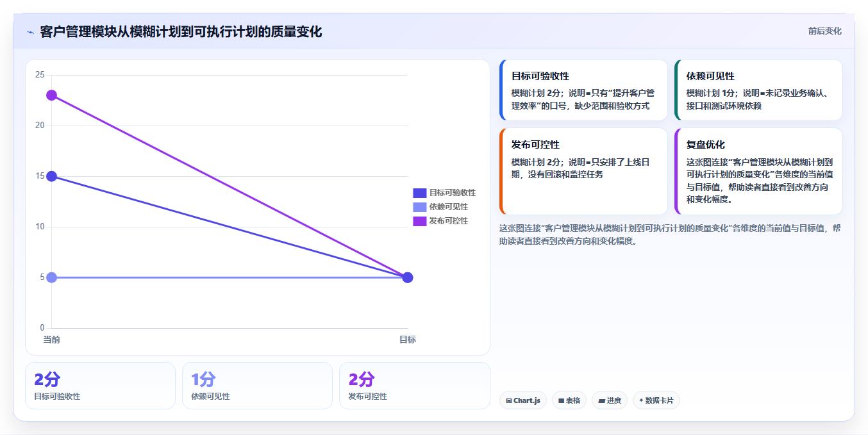Click the 发布可控性 legend label
The height and width of the screenshot is (435, 868).
coord(449,221)
